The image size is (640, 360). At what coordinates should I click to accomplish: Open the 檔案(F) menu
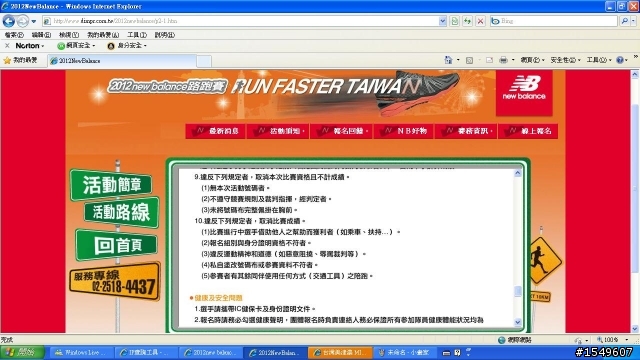click(x=14, y=35)
